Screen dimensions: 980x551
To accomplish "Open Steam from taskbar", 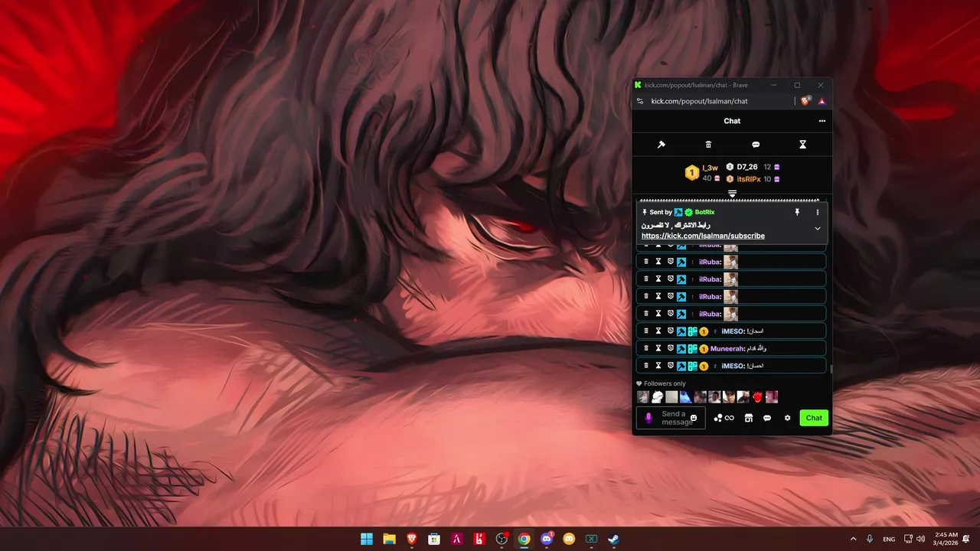I will 614,539.
